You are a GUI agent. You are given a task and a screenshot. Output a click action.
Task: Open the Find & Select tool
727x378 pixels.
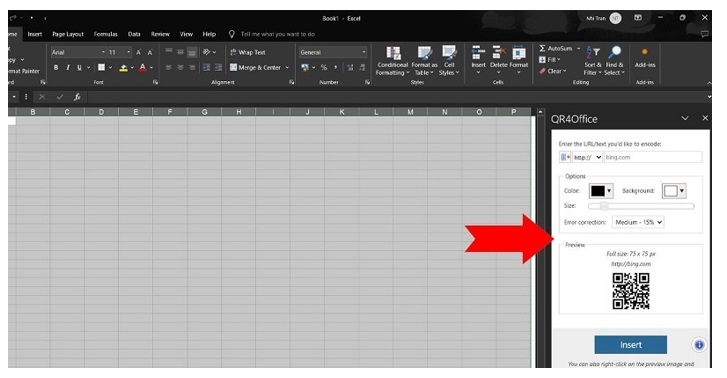point(614,61)
